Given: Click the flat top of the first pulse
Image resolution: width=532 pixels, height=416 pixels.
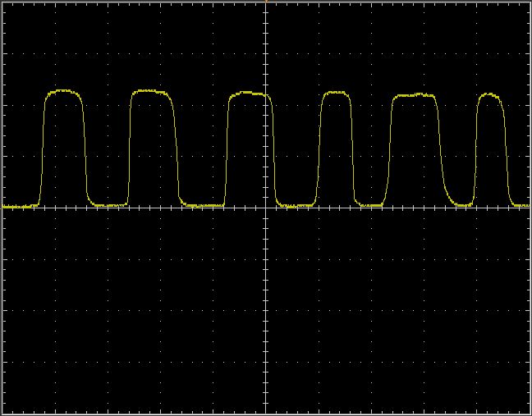Looking at the screenshot, I should (63, 93).
